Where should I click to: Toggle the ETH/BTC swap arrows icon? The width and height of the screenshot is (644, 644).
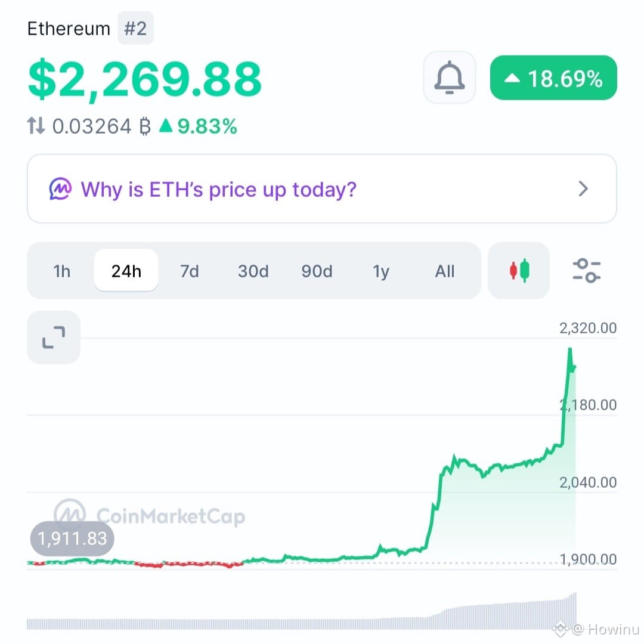point(36,126)
